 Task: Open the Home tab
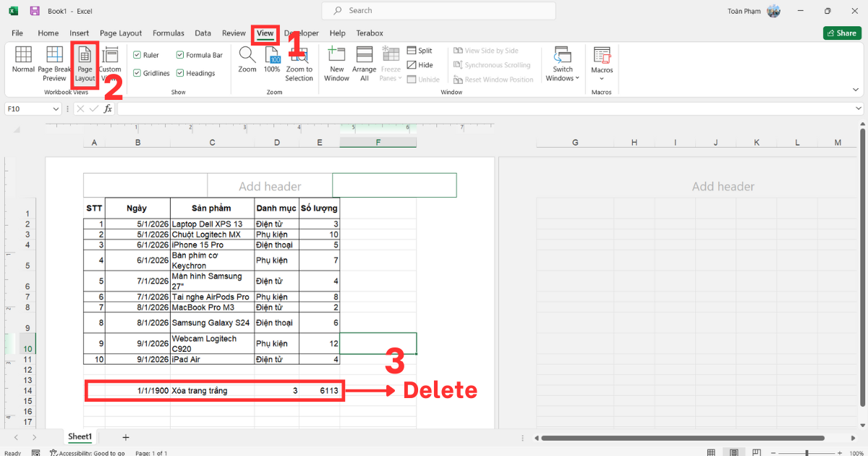coord(48,33)
